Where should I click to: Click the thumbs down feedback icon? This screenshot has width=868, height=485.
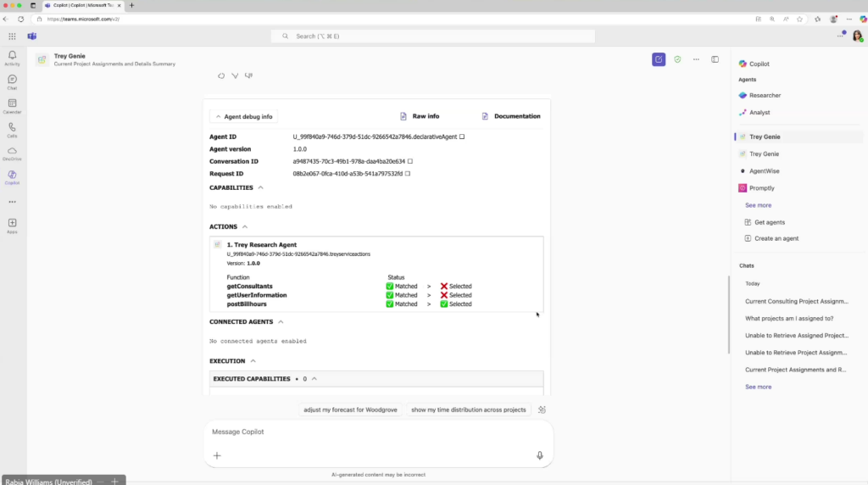(x=248, y=75)
